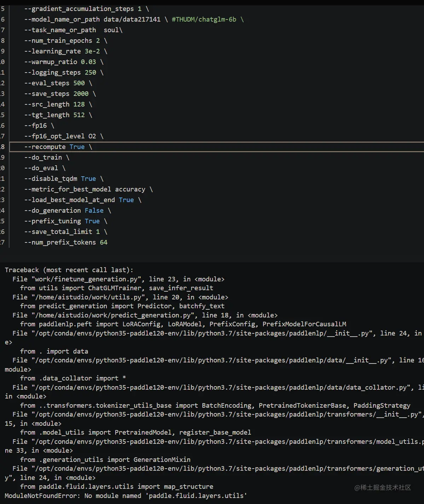Click the '--tgt_length 512' line
The image size is (424, 504).
pos(58,115)
